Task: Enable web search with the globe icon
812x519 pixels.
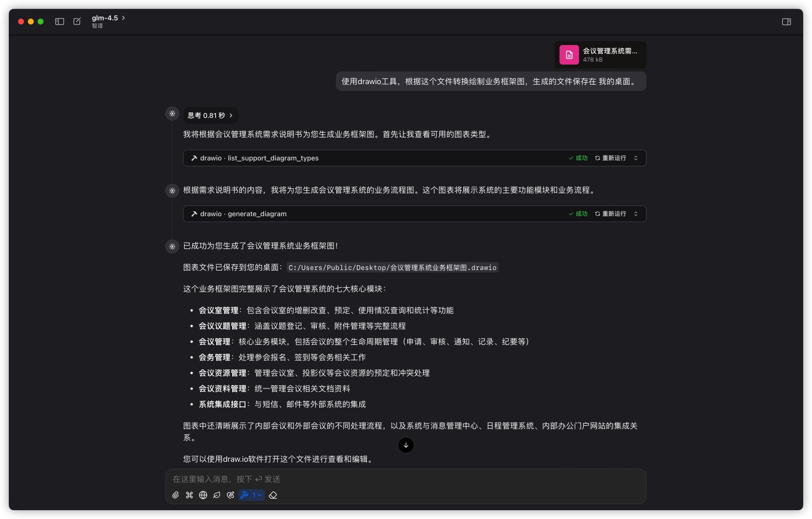Action: [203, 495]
